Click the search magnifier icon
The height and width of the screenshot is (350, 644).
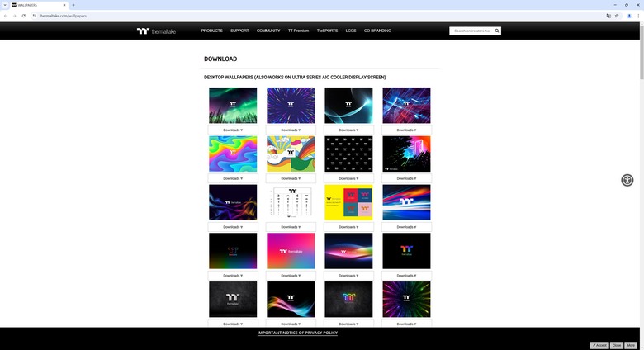click(x=496, y=31)
